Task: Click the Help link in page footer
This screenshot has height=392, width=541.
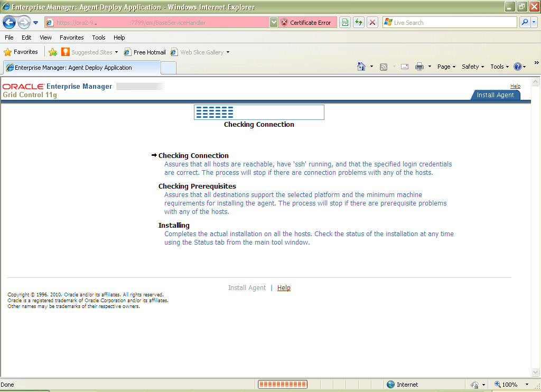Action: pos(284,287)
